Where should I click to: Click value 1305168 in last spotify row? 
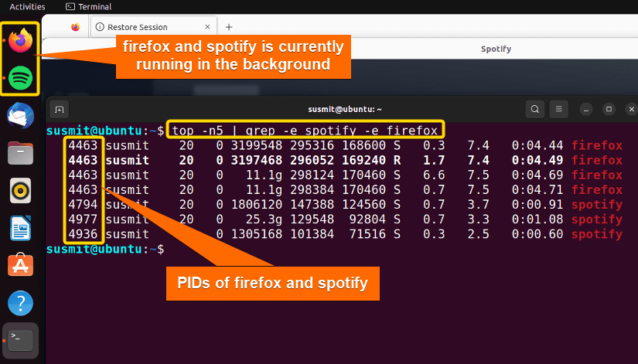[256, 234]
